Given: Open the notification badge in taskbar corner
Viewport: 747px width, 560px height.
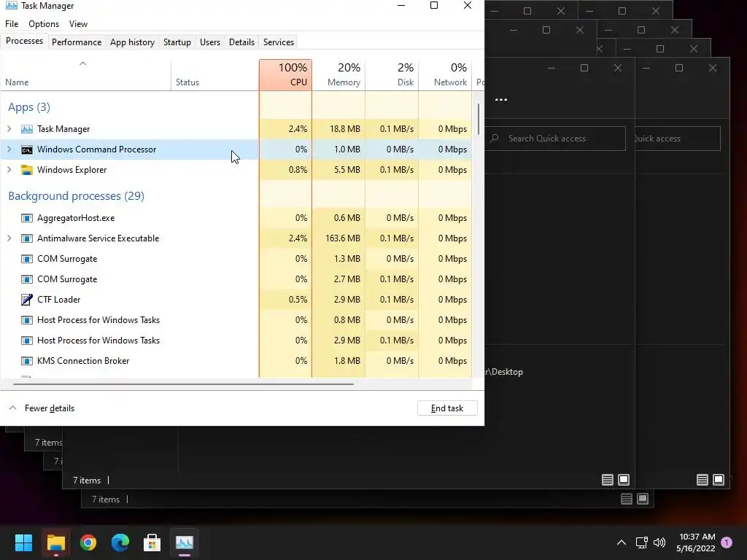Looking at the screenshot, I should pos(727,542).
